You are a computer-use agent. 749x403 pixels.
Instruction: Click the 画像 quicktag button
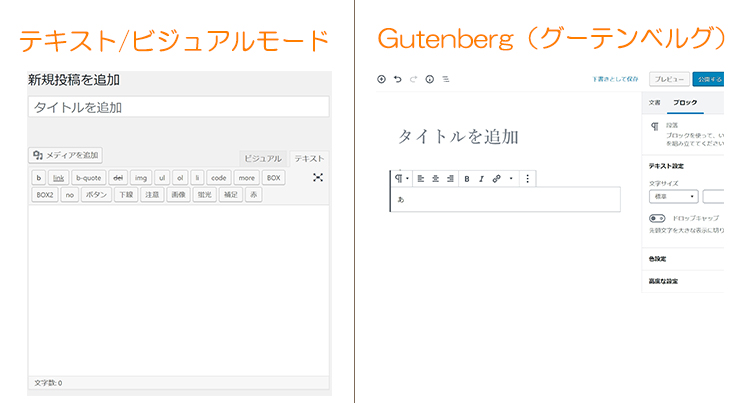179,195
